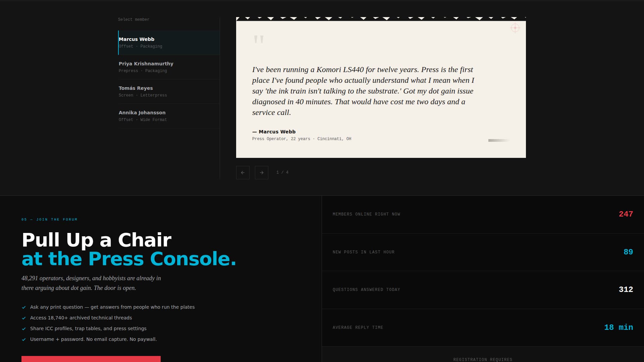Click the large opening quotation mark icon

pos(259,40)
